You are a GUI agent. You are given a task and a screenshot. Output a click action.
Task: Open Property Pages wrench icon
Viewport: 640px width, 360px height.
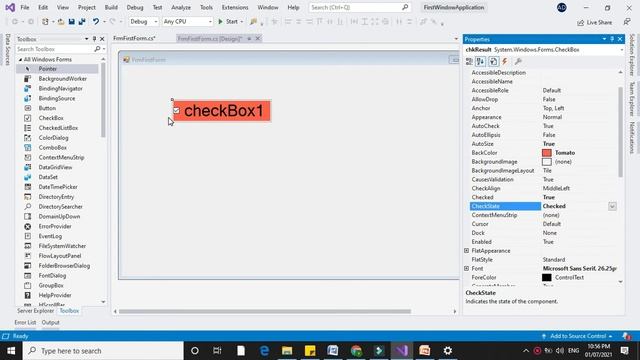[x=518, y=61]
